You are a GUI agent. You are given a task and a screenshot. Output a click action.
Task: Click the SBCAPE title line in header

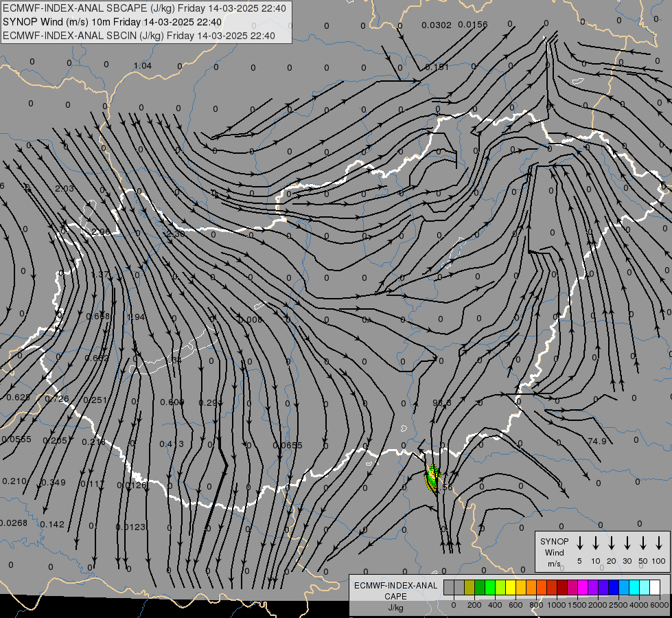click(x=144, y=8)
